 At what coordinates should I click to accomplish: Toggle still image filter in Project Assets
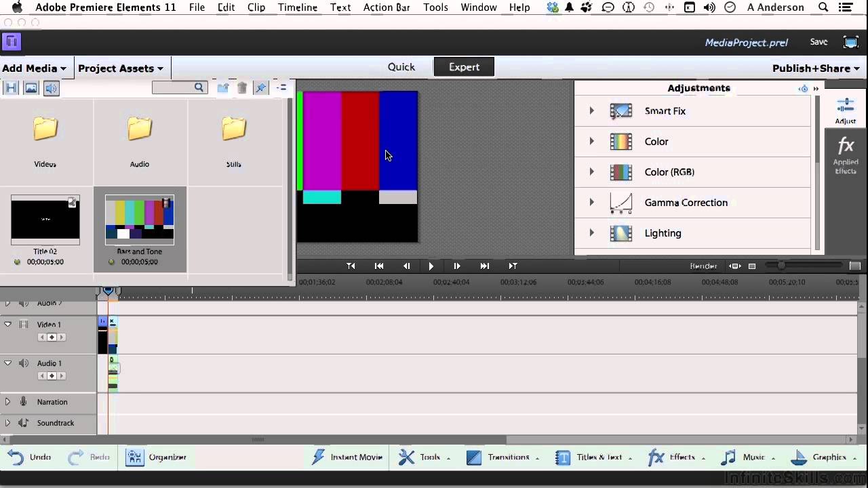pyautogui.click(x=31, y=88)
